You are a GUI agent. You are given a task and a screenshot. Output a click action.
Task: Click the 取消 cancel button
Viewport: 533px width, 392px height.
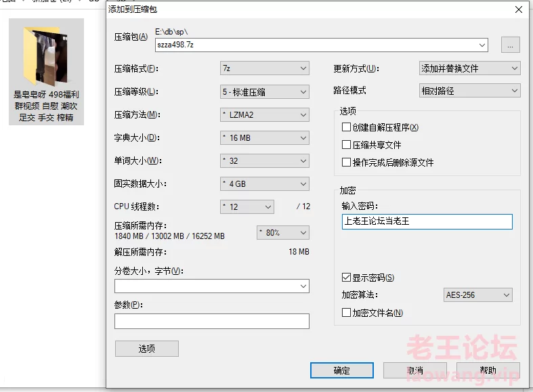tap(415, 370)
